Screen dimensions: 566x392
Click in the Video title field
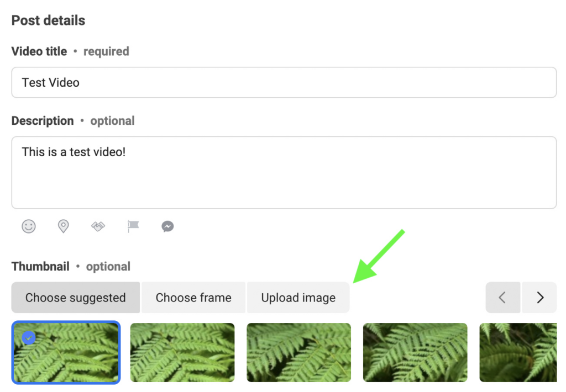coord(284,82)
